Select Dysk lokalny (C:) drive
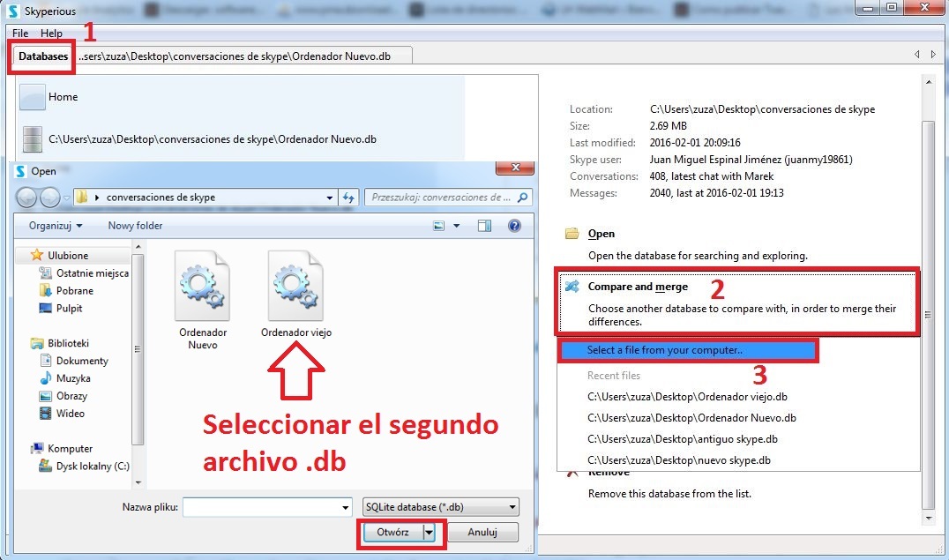The image size is (949, 560). [93, 467]
